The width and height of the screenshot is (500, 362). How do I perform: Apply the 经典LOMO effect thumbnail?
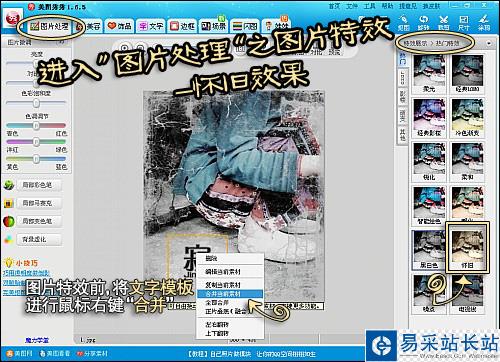click(x=467, y=74)
